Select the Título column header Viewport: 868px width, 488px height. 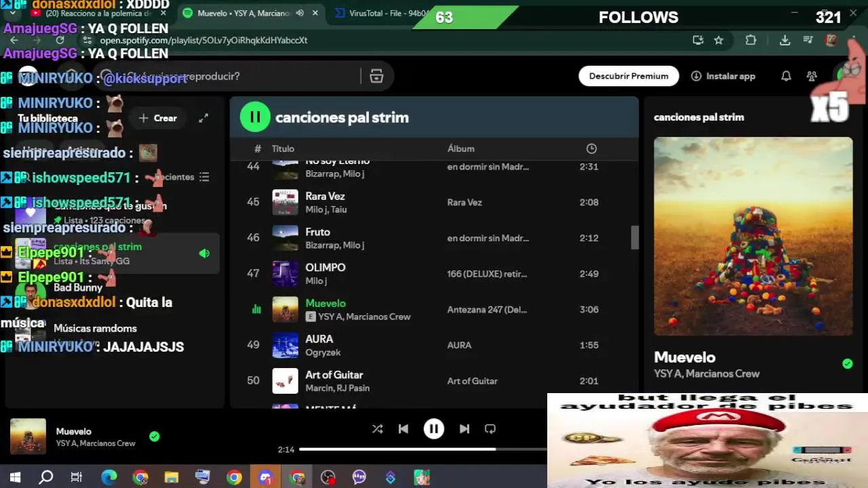(x=283, y=148)
